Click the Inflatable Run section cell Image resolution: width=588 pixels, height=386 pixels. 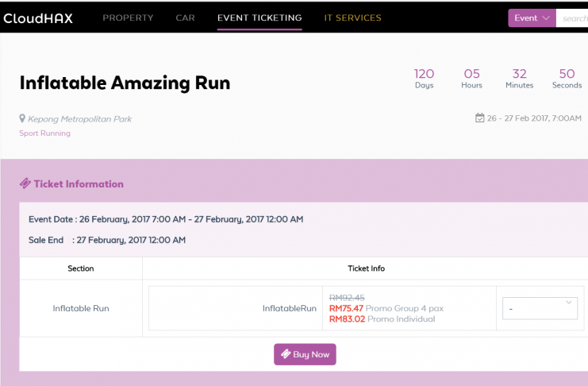coord(81,308)
